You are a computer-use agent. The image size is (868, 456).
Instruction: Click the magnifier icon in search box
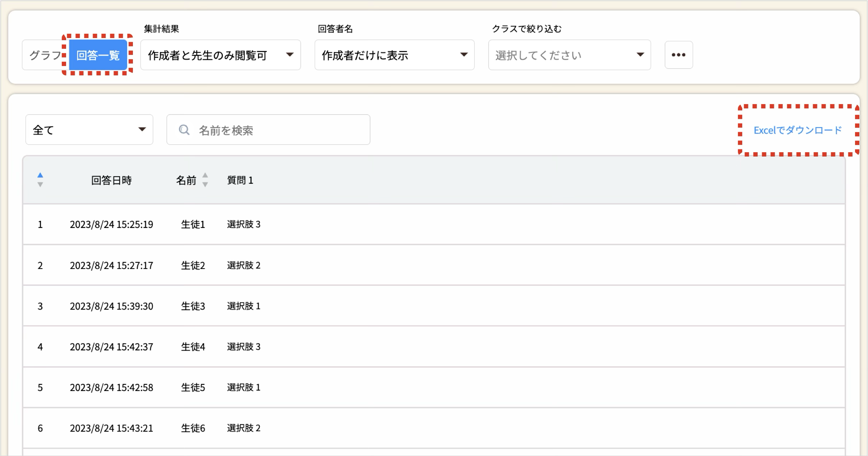click(184, 130)
